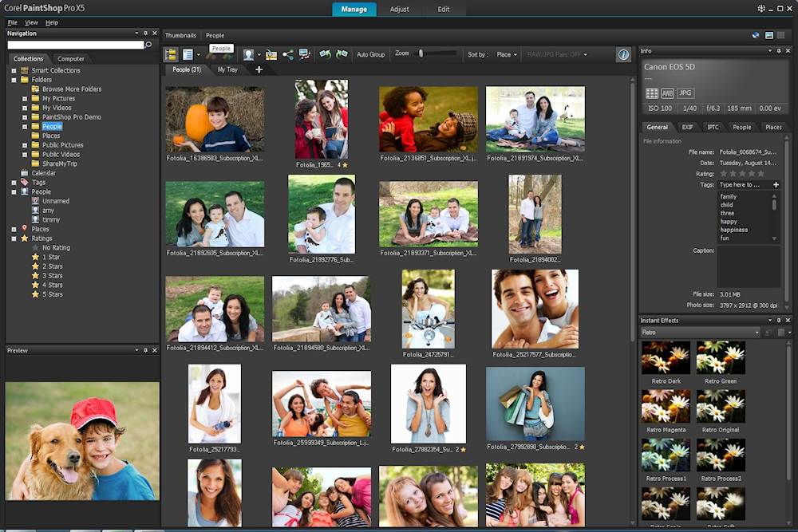Screen dimensions: 798x532
Task: Toggle the Navigation palette display button
Action: 170,54
